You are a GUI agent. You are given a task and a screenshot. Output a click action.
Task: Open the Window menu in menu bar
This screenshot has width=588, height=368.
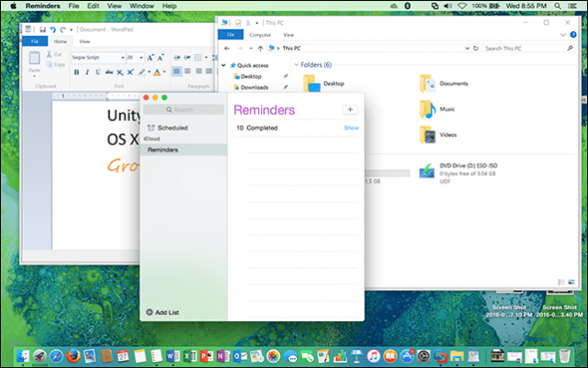tap(141, 6)
